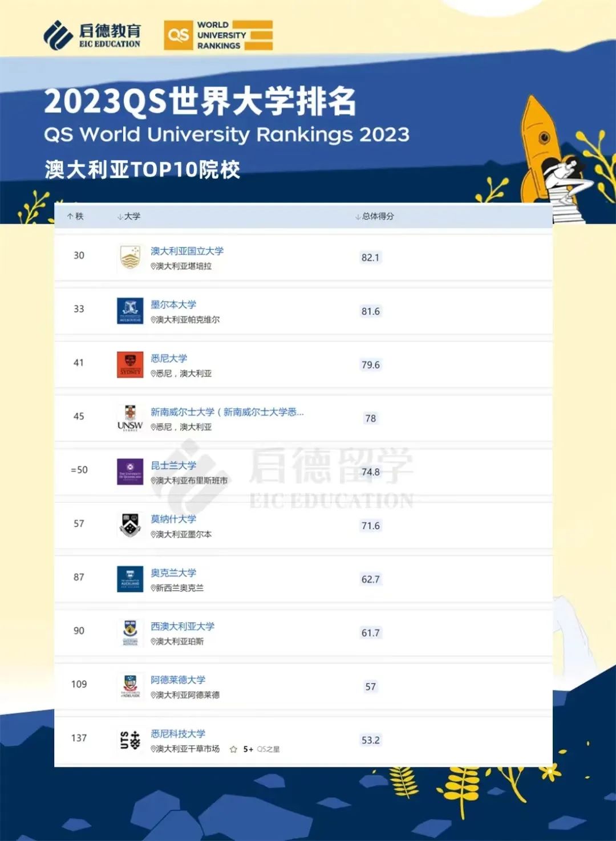This screenshot has height=841, width=616.
Task: Open the UTS logo
Action: click(130, 740)
